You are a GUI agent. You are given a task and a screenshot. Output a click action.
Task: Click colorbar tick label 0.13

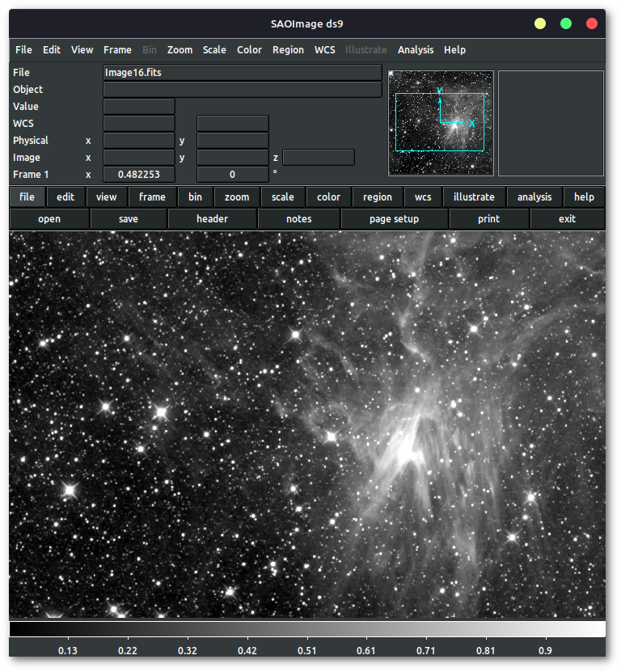coord(68,651)
